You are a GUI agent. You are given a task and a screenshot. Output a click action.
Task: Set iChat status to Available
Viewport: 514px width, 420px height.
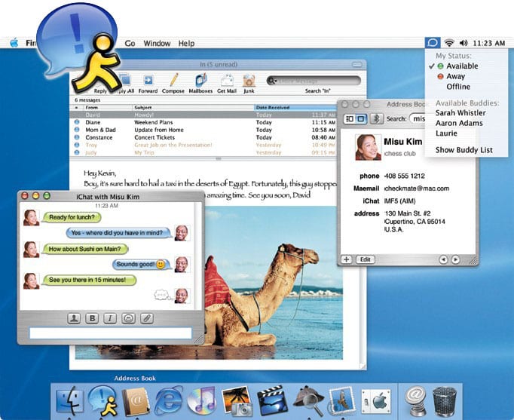coord(462,66)
